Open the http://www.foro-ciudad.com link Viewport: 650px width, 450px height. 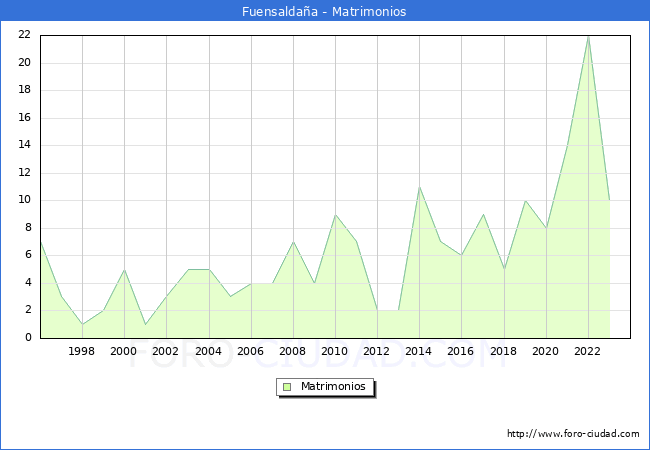click(573, 434)
